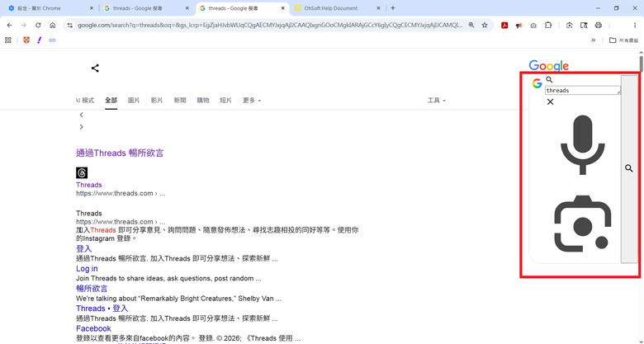Click the right chevron arrow
This screenshot has width=644, height=344.
(81, 127)
